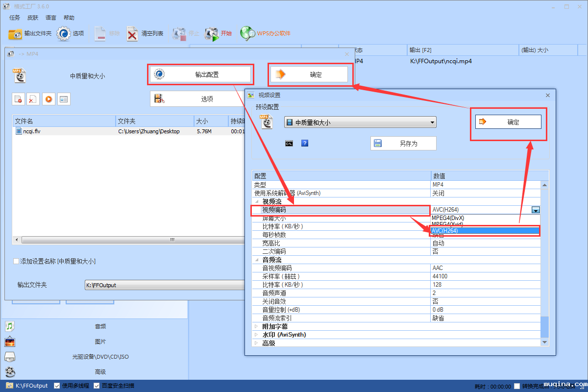Click 清空列表 red X toolbar icon

click(132, 34)
